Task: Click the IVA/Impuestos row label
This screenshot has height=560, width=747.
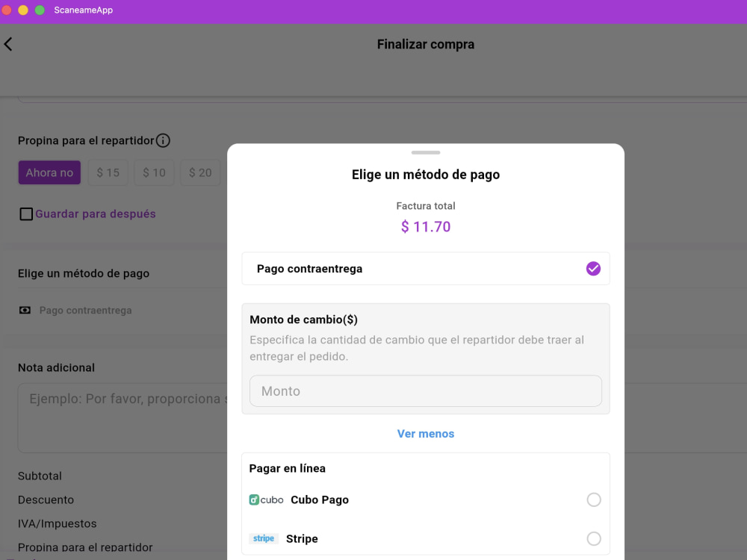Action: [x=58, y=523]
